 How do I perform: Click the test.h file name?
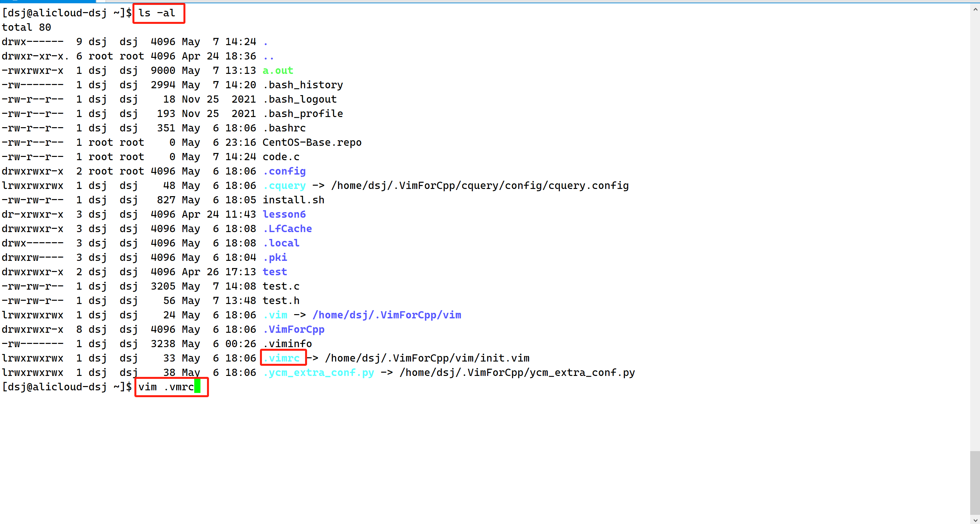tap(281, 301)
